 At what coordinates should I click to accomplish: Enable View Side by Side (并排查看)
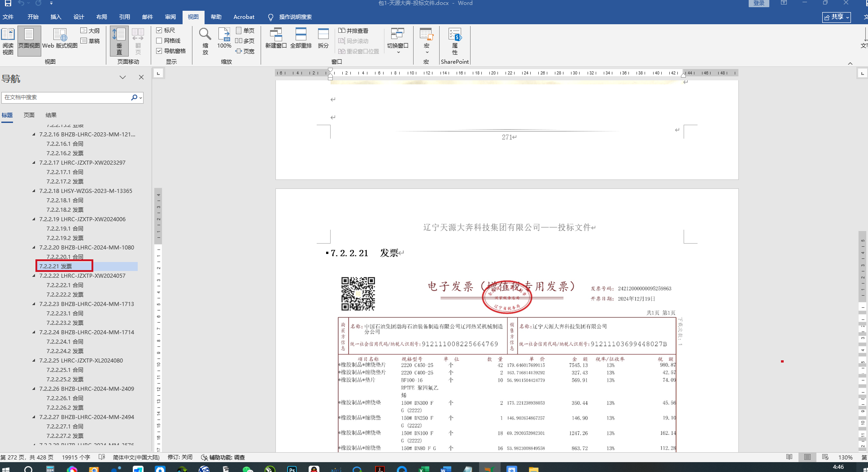click(353, 31)
